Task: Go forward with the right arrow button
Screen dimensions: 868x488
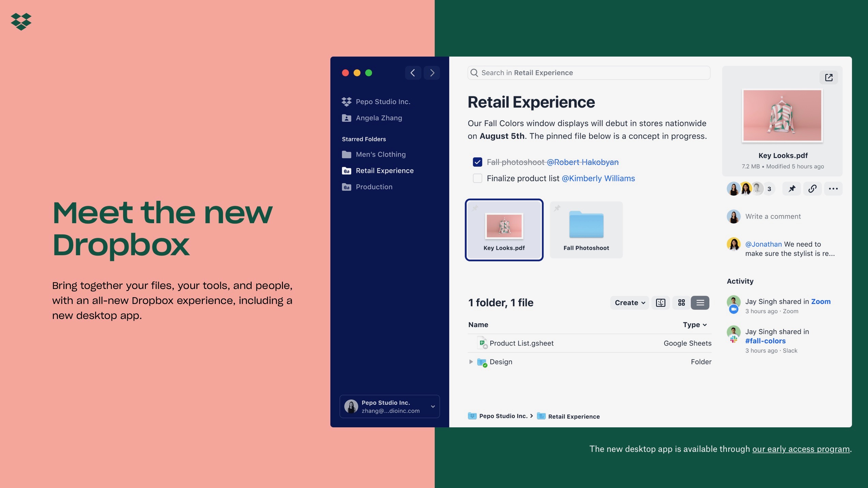Action: tap(432, 73)
